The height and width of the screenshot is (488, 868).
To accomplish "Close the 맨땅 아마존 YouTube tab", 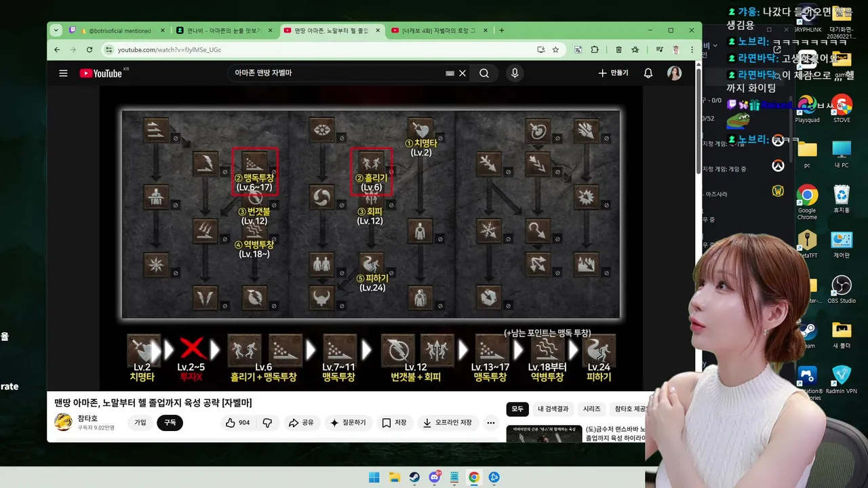I will click(378, 30).
